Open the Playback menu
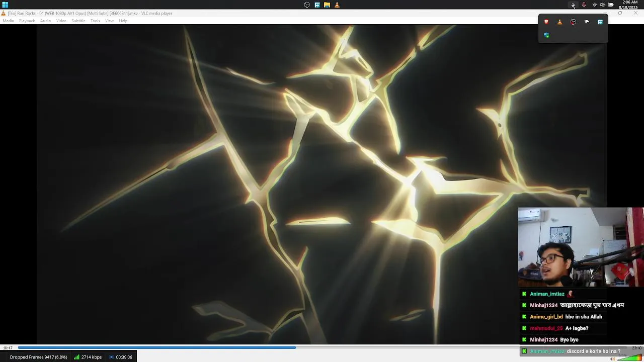Image resolution: width=644 pixels, height=362 pixels. pyautogui.click(x=27, y=21)
